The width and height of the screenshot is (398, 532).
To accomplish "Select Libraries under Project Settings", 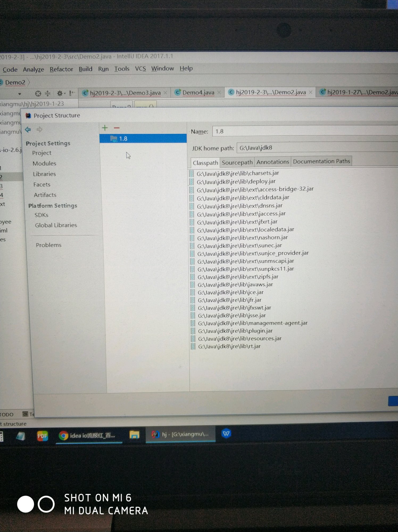I will coord(44,174).
